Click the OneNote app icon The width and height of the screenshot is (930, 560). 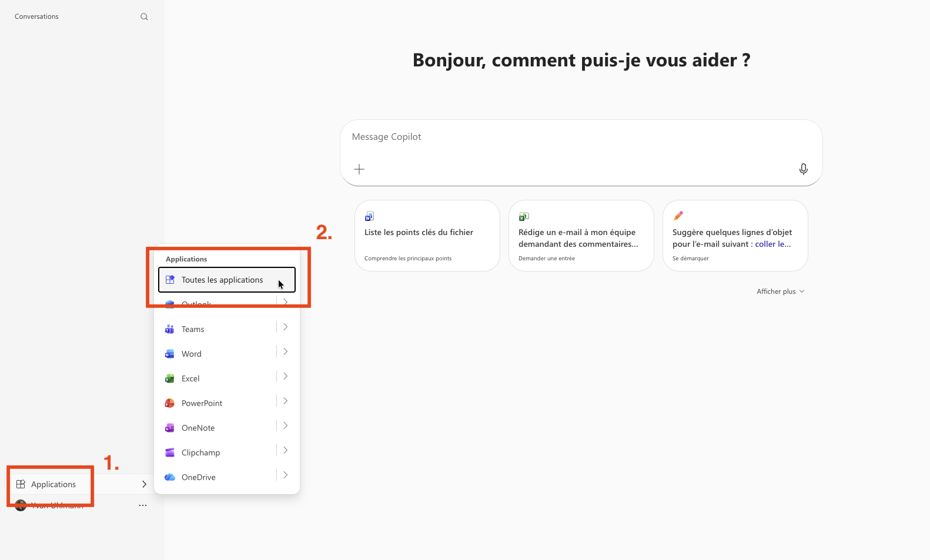(x=170, y=428)
